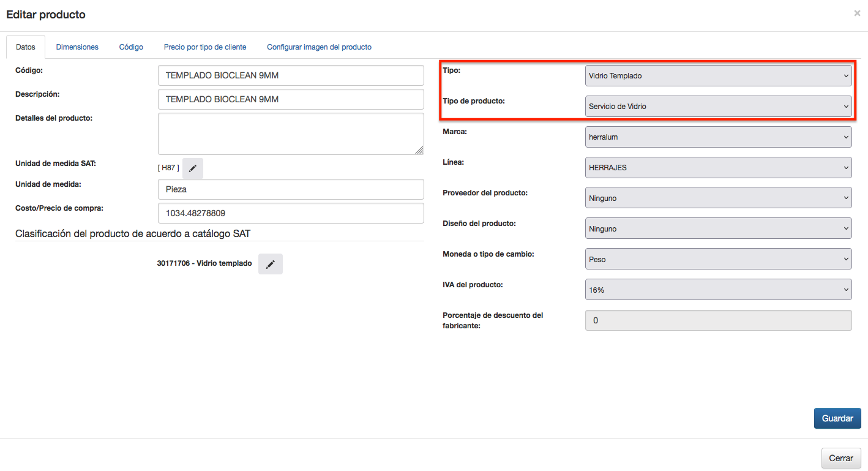The image size is (868, 471).
Task: Go to Precio por tipo de cliente tab
Action: (x=205, y=47)
